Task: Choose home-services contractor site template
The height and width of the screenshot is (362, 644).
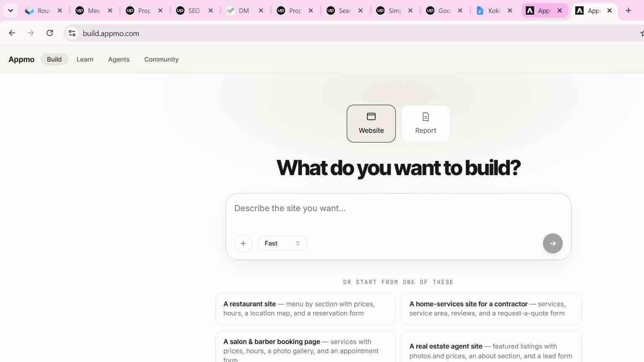Action: coord(491,309)
